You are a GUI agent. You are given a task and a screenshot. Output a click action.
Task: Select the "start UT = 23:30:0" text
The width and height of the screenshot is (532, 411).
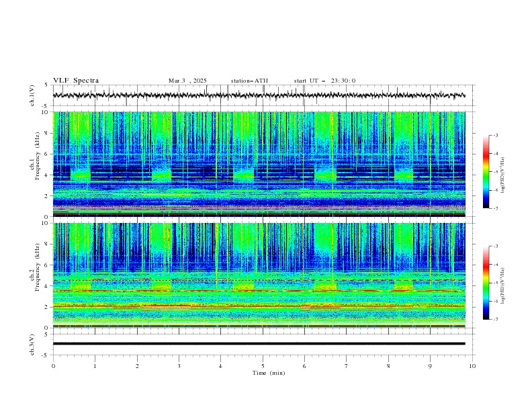tap(324, 81)
